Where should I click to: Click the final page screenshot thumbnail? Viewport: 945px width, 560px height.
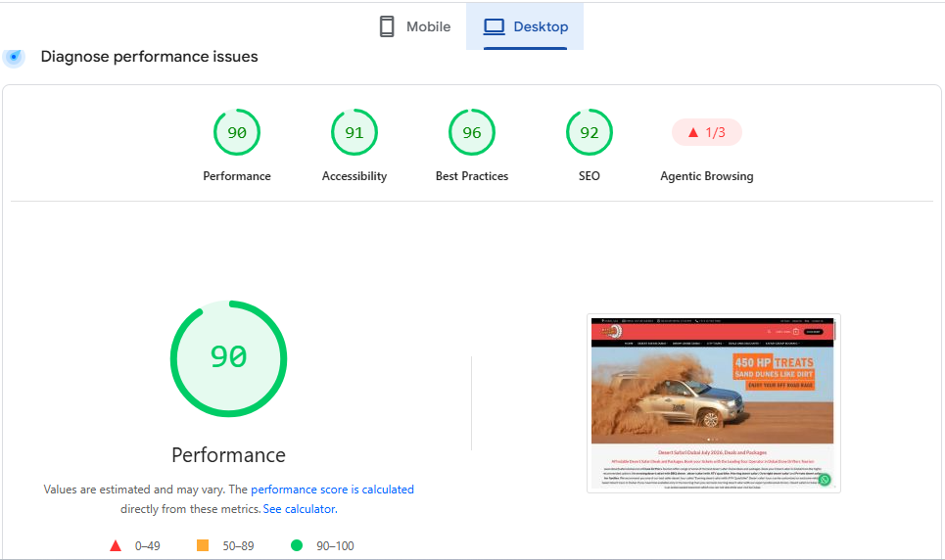coord(714,403)
